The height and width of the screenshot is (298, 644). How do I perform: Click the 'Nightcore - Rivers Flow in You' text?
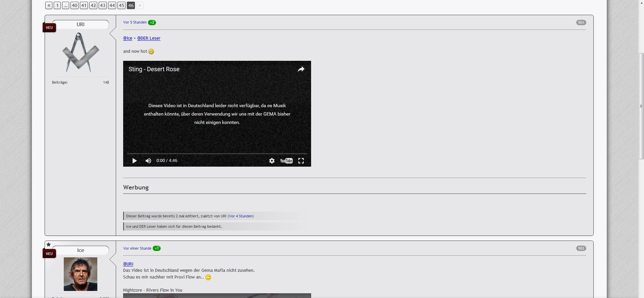(x=153, y=290)
